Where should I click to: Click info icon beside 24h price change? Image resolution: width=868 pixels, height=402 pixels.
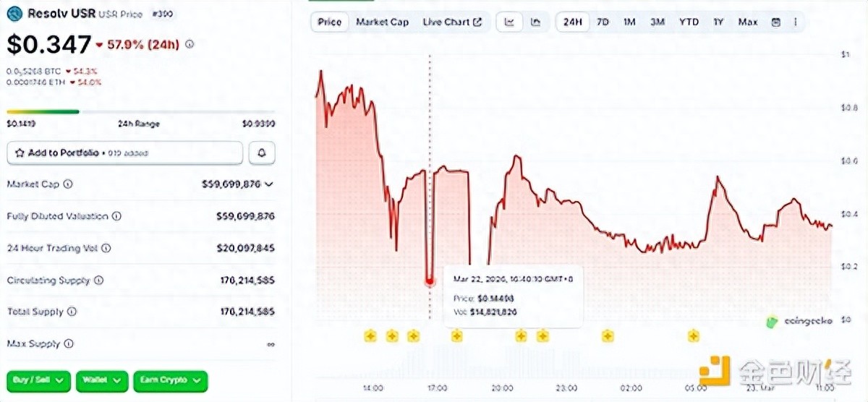tap(190, 44)
